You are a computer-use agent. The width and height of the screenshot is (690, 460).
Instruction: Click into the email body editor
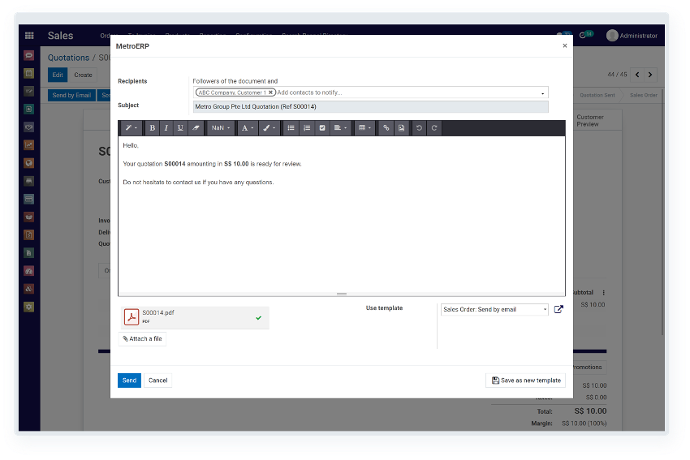tap(341, 216)
